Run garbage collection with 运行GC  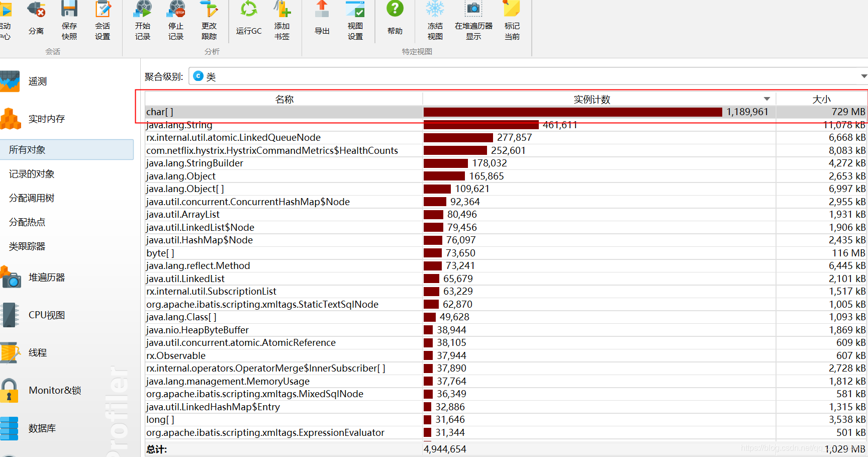249,9
